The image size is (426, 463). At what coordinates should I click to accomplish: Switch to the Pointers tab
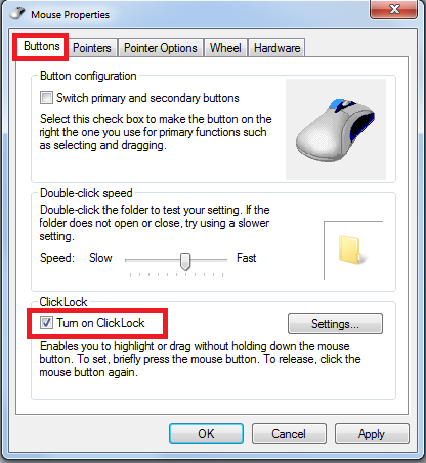(92, 48)
